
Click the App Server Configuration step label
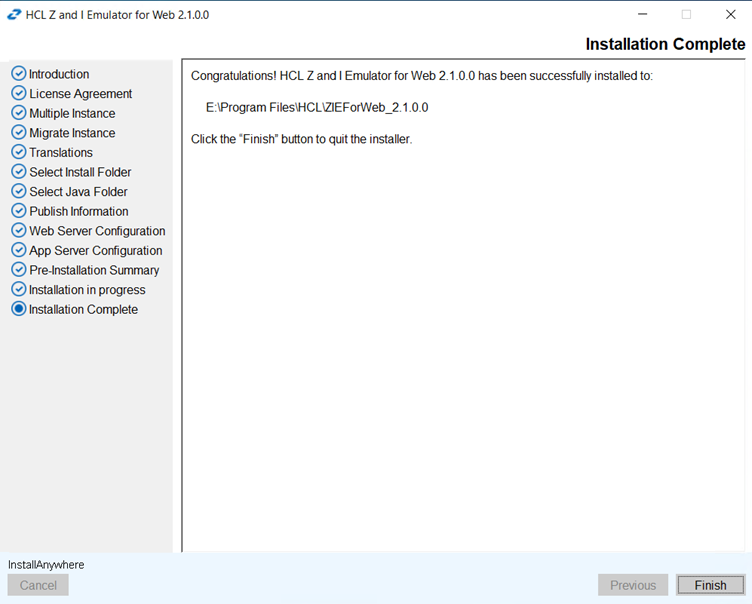pyautogui.click(x=96, y=250)
